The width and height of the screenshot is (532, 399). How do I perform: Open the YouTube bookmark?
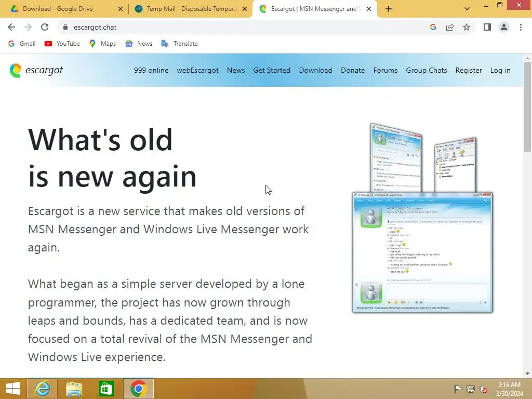(62, 44)
